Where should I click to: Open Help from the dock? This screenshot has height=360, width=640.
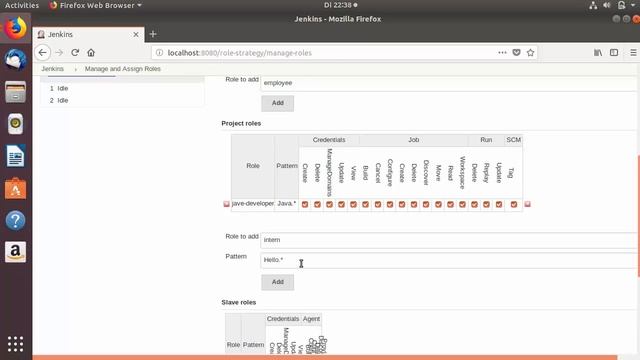(x=16, y=220)
